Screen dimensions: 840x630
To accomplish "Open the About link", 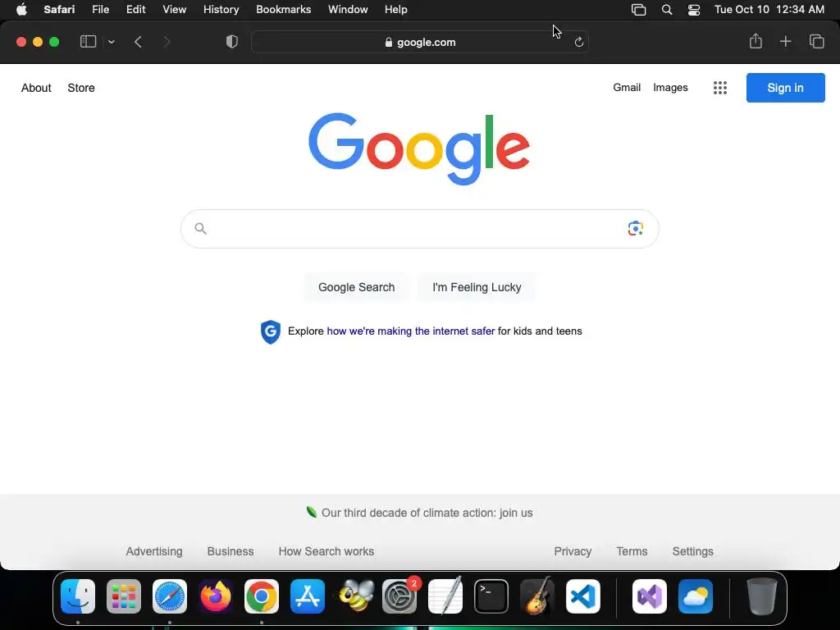I will click(36, 88).
